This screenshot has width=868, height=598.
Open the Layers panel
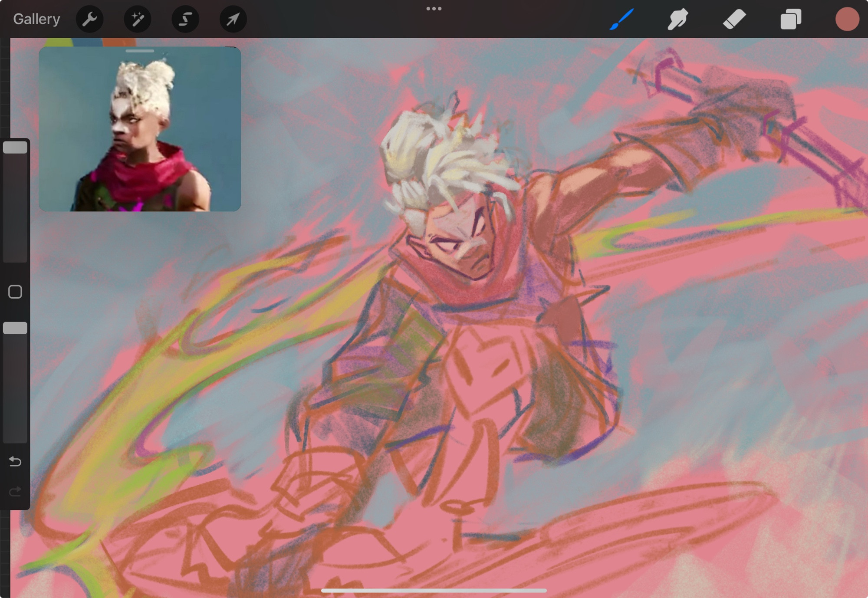click(x=791, y=20)
